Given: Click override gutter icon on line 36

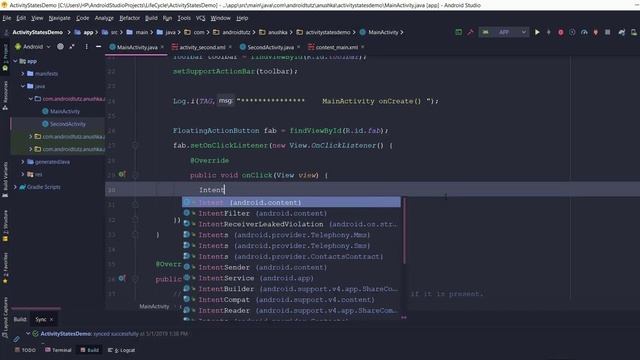Looking at the screenshot, I should click(122, 278).
